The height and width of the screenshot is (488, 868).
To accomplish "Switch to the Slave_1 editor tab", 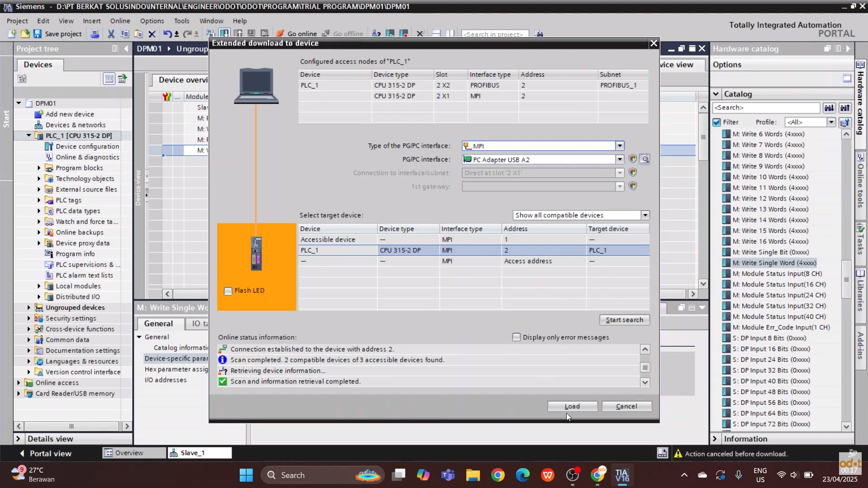I will (200, 453).
